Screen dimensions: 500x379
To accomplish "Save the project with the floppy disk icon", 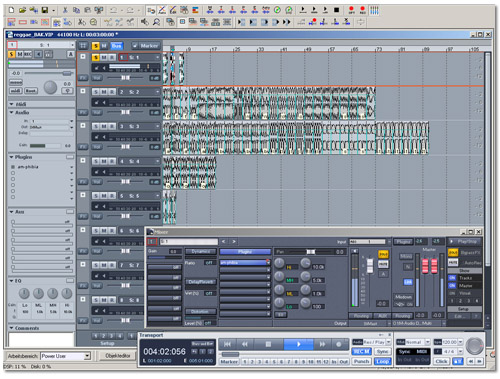I will coord(45,10).
